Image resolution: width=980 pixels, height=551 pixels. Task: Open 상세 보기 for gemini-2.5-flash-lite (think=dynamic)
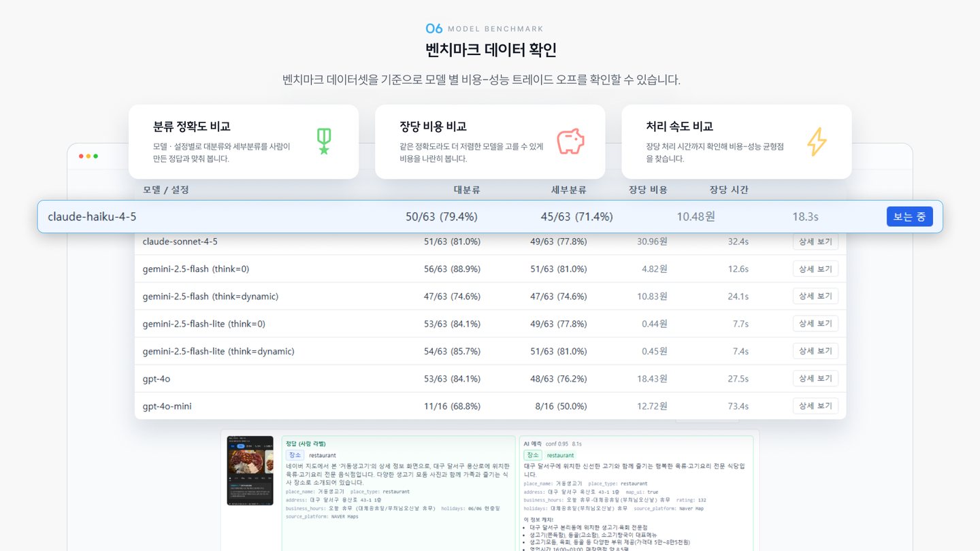pos(815,351)
